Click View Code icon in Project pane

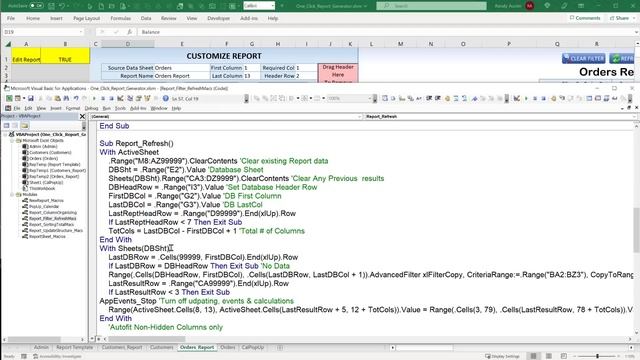(7, 126)
